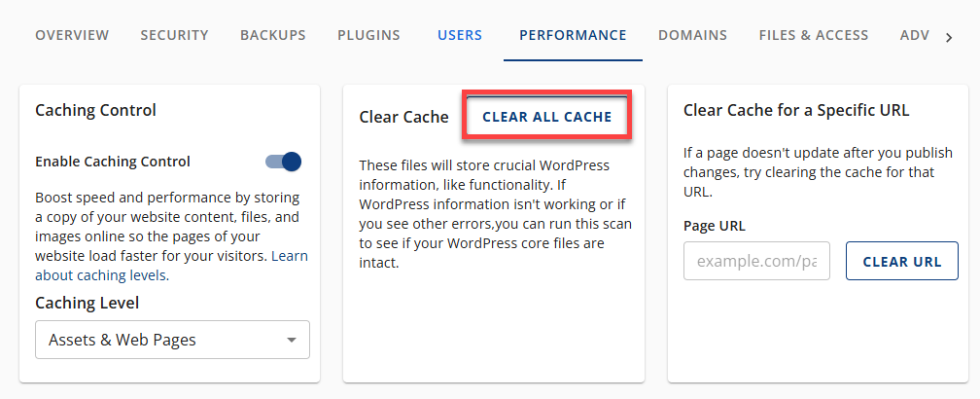The image size is (980, 399).
Task: Focus the Page URL input field
Action: coord(756,261)
